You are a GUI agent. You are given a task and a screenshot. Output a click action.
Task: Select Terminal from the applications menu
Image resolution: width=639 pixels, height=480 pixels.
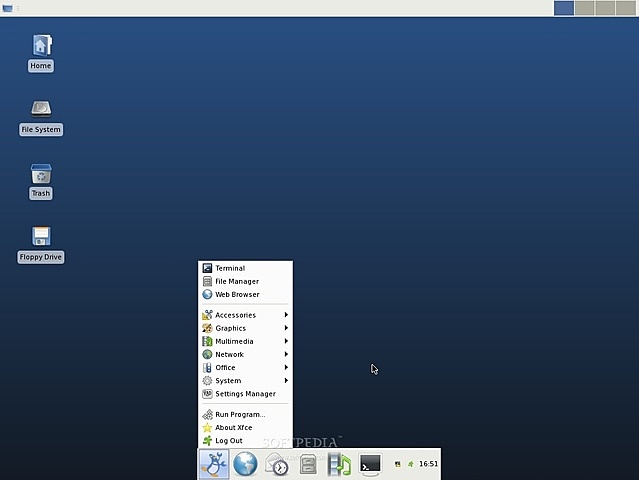pyautogui.click(x=245, y=268)
